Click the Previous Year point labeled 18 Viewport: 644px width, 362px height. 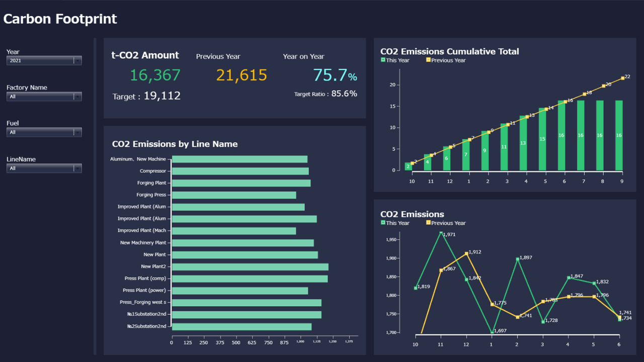coord(585,94)
